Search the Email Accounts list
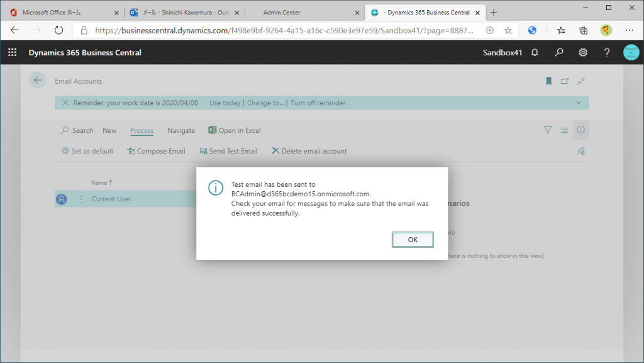Screen dimensions: 644x363 (77, 130)
